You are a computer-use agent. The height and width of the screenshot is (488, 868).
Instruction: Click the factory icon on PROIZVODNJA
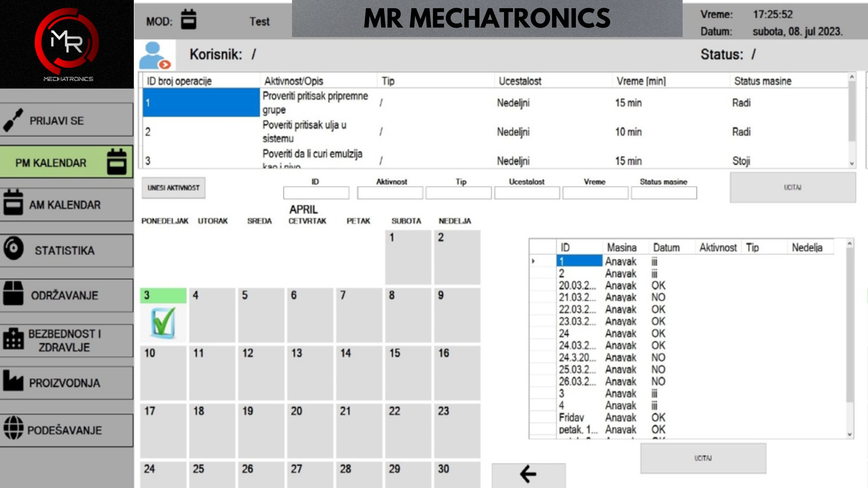13,380
